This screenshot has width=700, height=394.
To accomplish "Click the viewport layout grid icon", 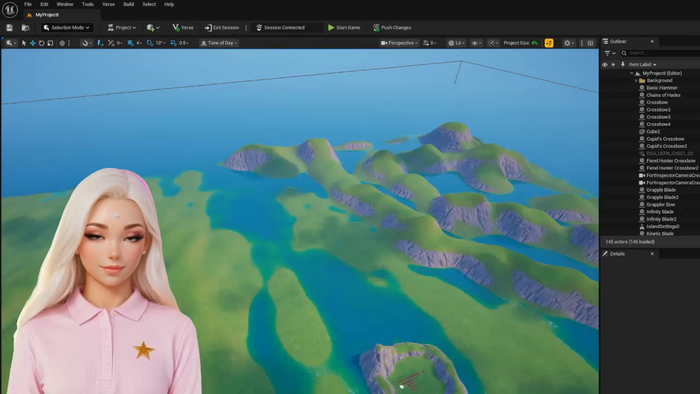I will [x=591, y=43].
